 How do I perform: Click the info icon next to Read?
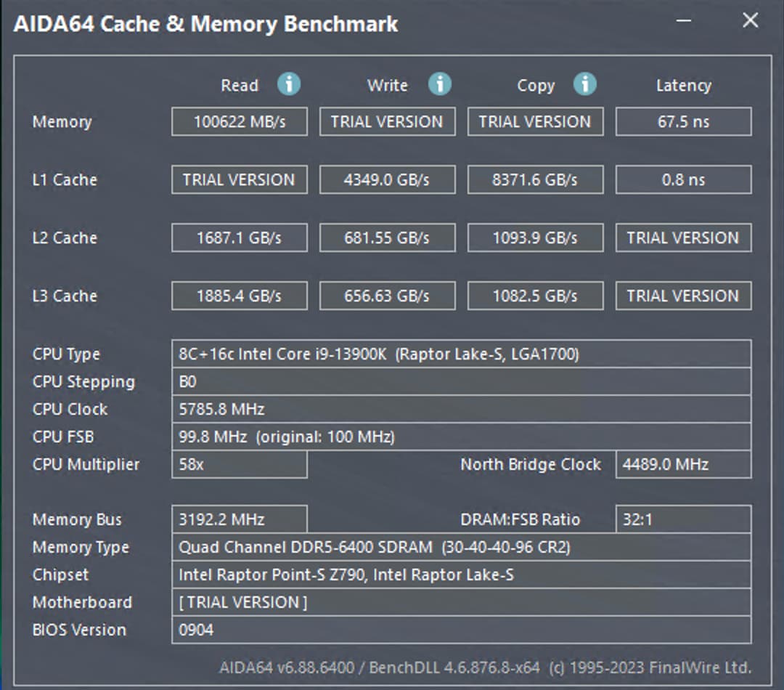tap(289, 84)
